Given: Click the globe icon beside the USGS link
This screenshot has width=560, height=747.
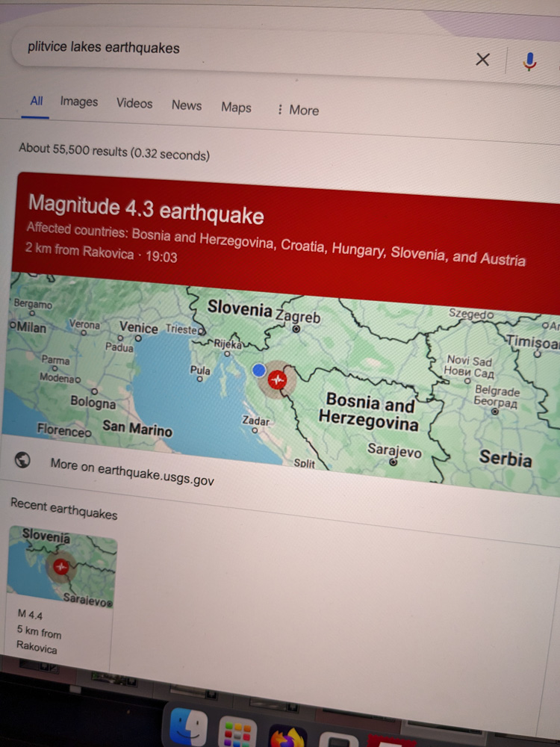Looking at the screenshot, I should click(x=22, y=459).
